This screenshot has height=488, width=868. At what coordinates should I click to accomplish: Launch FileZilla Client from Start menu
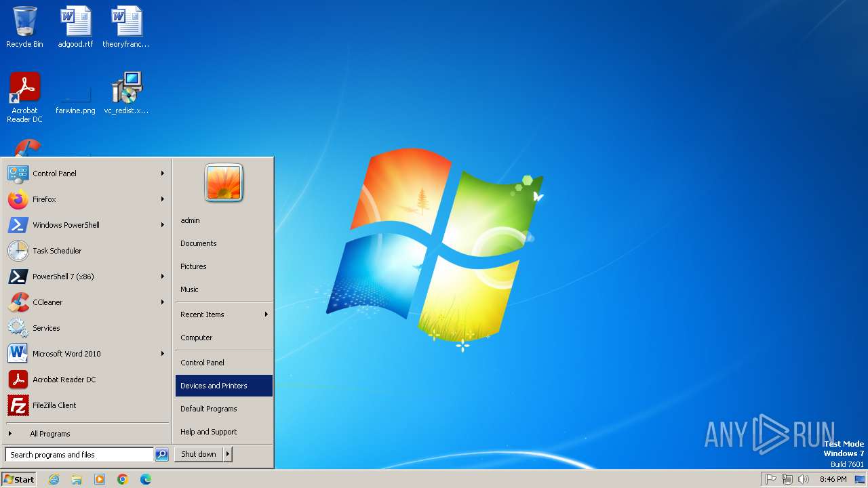[87, 405]
